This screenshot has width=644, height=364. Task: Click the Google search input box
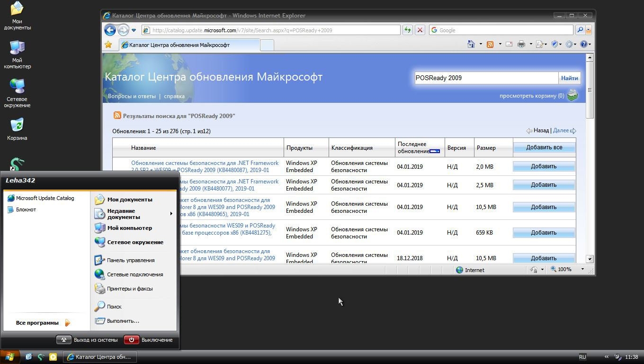[x=501, y=30]
